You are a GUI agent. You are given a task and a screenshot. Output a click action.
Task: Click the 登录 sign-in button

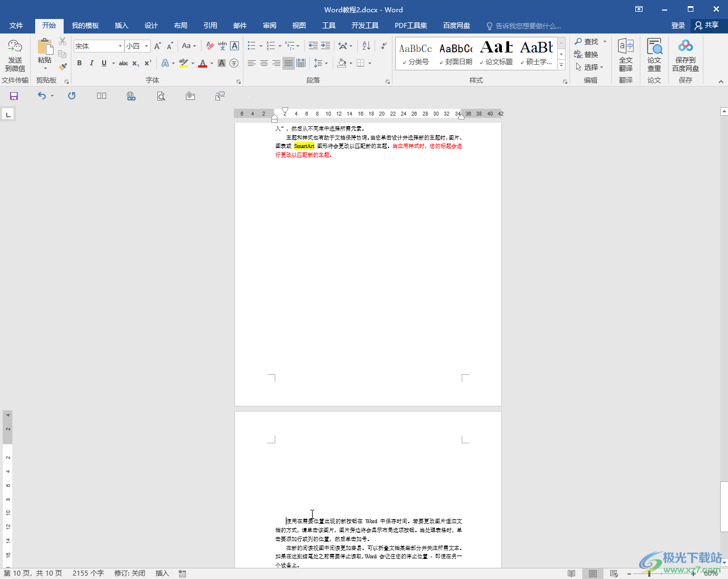(x=678, y=26)
